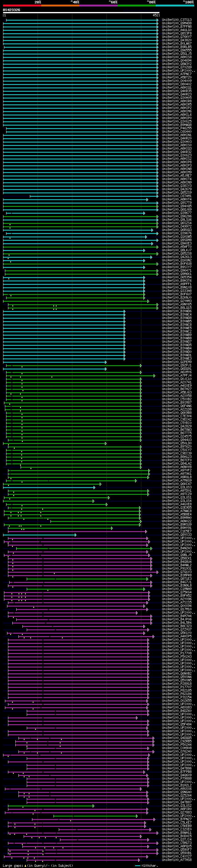Select the label UniRef100_A5BTZ0
197x868 pixels.
click(177, 77)
